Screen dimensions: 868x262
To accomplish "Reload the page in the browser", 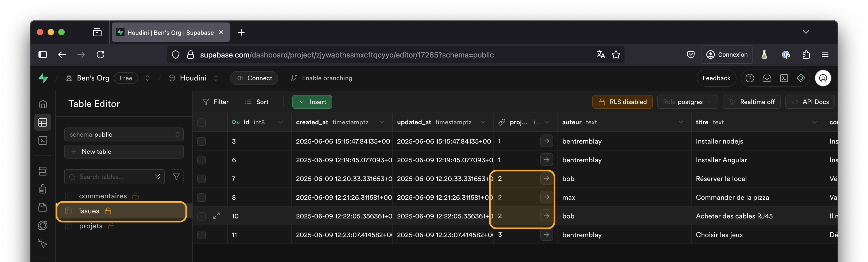I will (100, 55).
